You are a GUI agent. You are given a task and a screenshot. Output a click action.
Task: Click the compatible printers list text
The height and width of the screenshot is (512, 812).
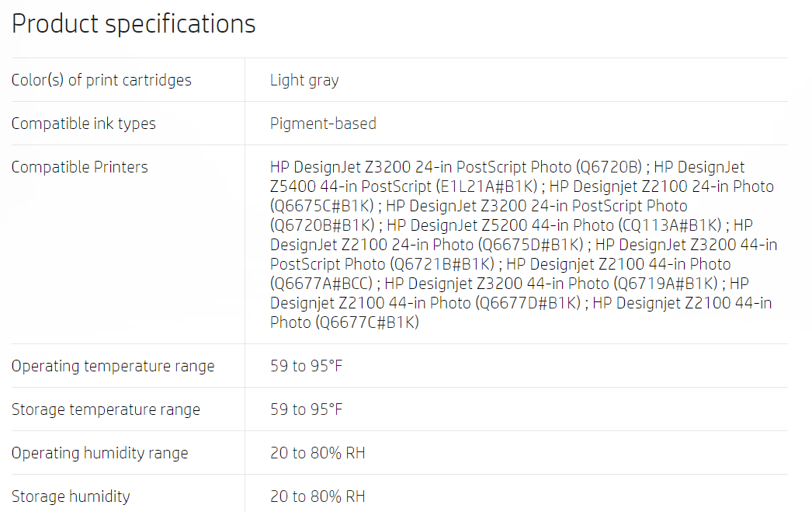tap(523, 245)
